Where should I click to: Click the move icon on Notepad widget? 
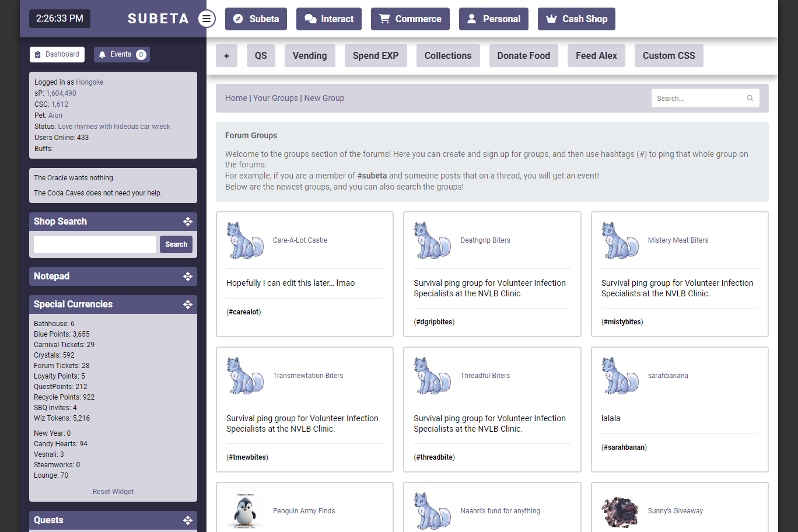[x=187, y=276]
